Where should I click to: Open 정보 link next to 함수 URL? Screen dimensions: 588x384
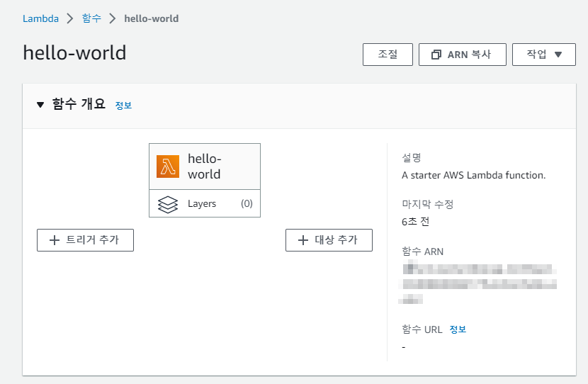tap(458, 329)
